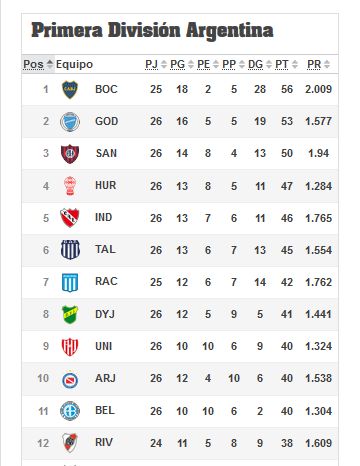Viewport: 360px width, 466px height.
Task: Click the Boca Juniors crest icon
Action: pyautogui.click(x=70, y=90)
